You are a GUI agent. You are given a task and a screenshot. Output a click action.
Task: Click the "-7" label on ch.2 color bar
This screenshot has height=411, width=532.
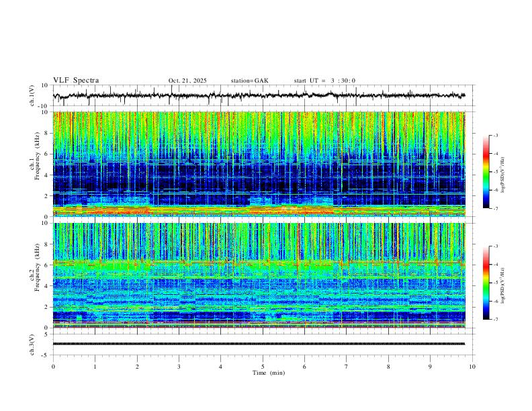[496, 320]
